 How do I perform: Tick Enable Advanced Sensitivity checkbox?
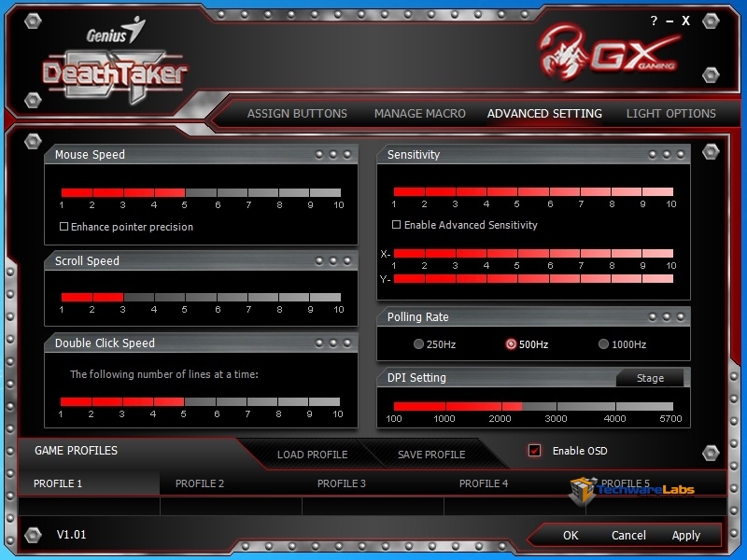[396, 224]
